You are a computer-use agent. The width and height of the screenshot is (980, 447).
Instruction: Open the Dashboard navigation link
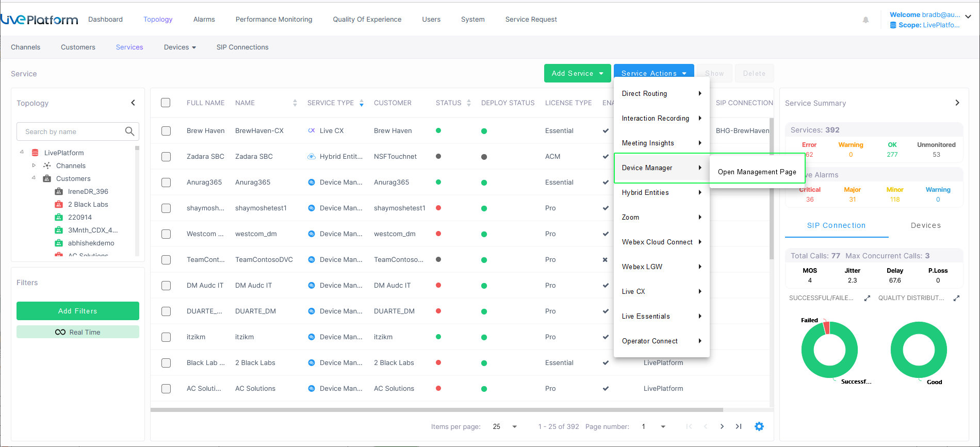point(105,20)
